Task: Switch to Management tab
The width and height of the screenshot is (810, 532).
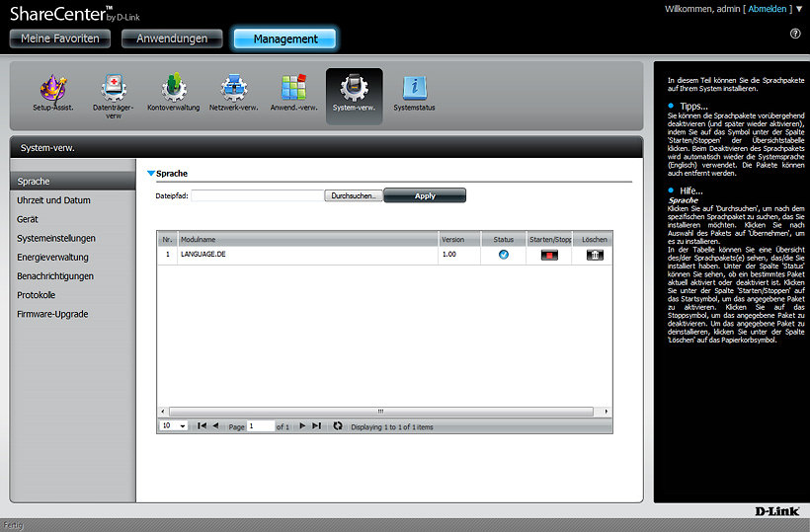Action: point(285,38)
